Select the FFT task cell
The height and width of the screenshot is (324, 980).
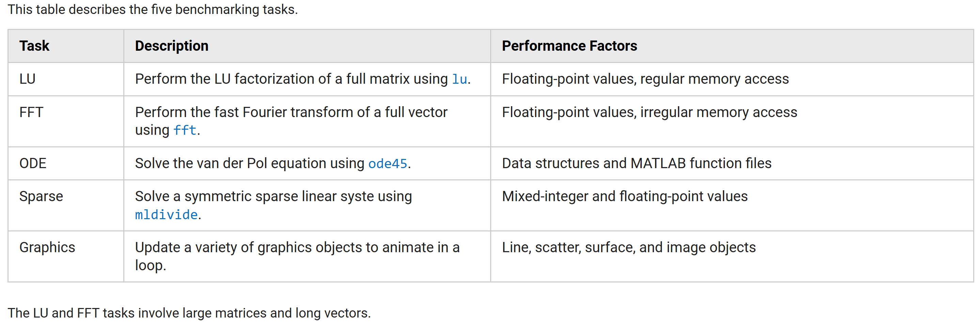point(31,113)
